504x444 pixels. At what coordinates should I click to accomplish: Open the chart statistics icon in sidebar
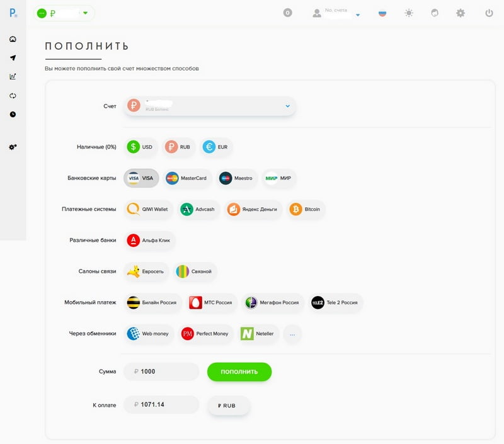click(13, 76)
